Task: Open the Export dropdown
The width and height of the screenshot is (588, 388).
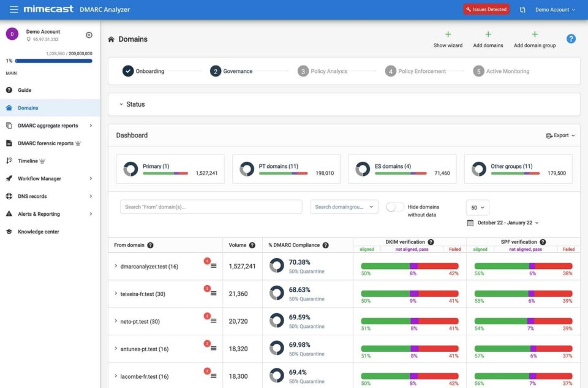Action: click(560, 135)
